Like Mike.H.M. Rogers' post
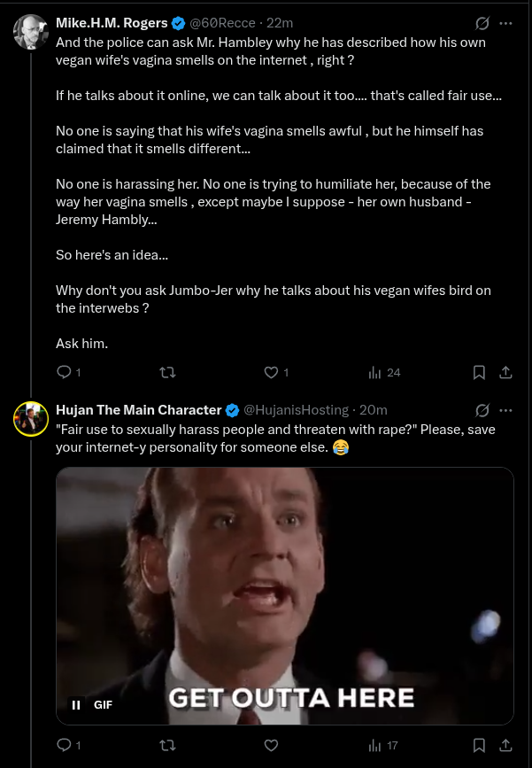532x768 pixels. (x=271, y=373)
